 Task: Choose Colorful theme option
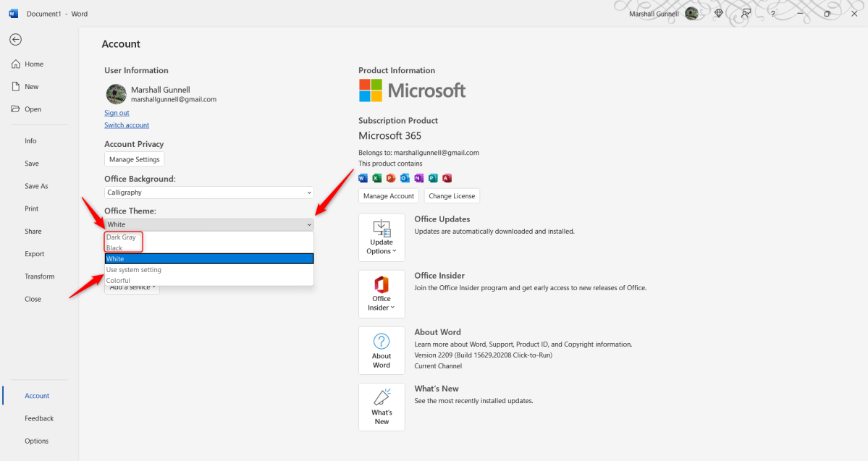(209, 281)
